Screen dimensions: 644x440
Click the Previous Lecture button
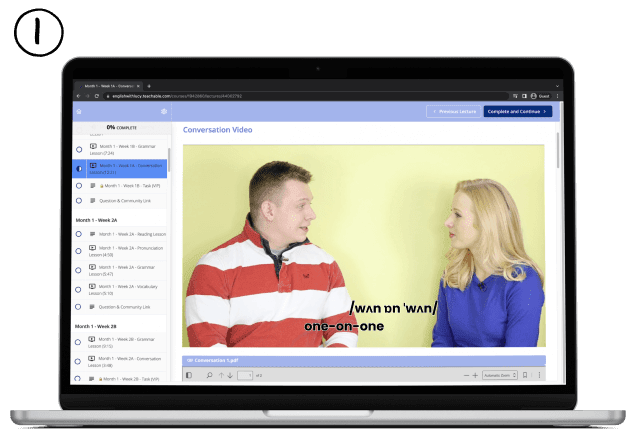click(x=452, y=111)
